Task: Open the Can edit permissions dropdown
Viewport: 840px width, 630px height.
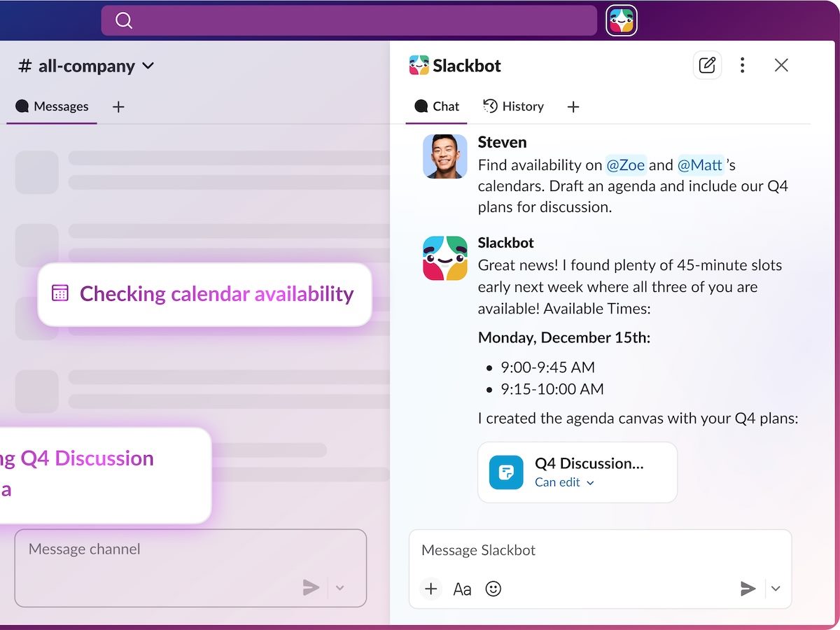Action: (564, 482)
